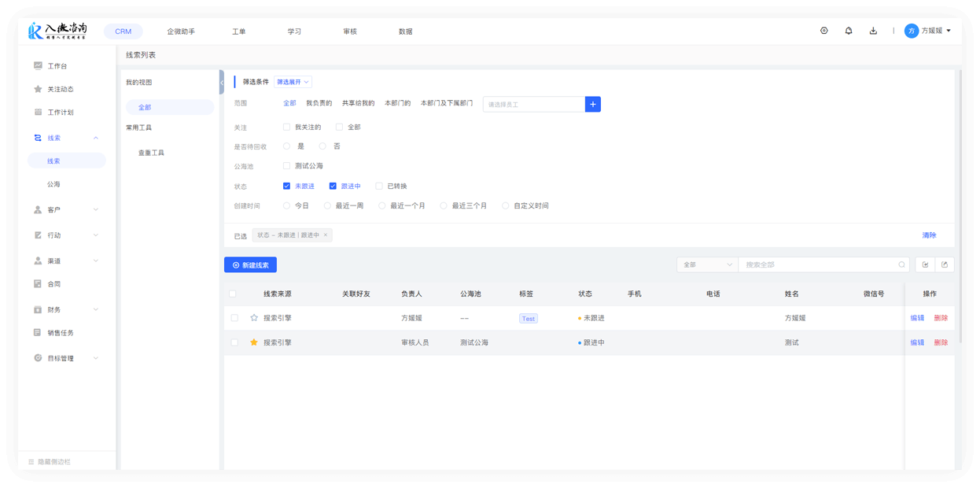Click the 工作计划 sidebar icon
This screenshot has width=980, height=488.
click(38, 112)
